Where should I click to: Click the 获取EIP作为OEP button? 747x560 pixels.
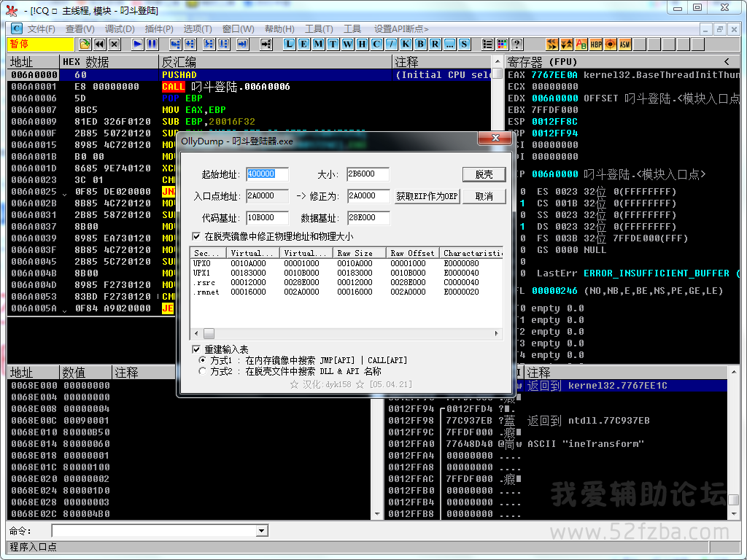click(427, 196)
